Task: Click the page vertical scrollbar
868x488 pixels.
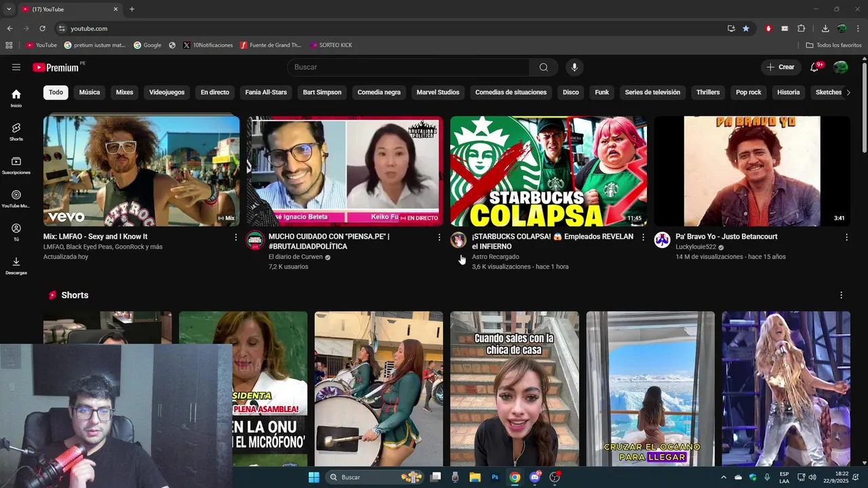Action: (864, 108)
